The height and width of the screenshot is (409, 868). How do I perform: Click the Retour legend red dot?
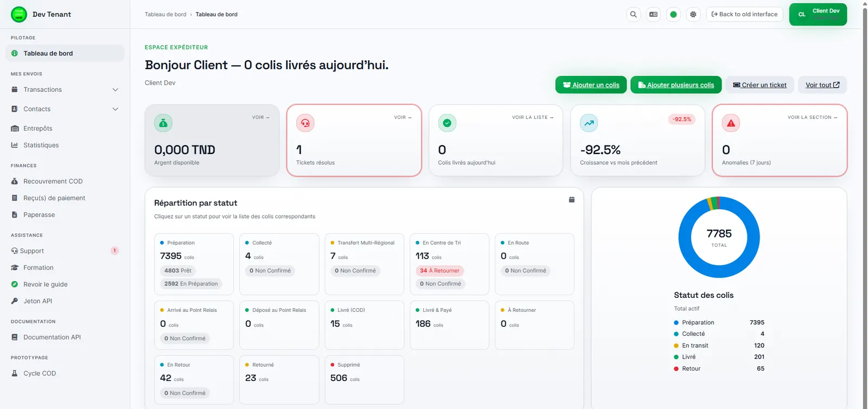[676, 369]
